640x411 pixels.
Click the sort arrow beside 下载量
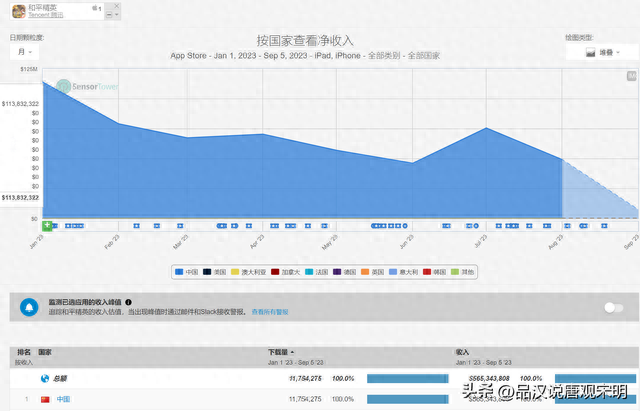[292, 352]
